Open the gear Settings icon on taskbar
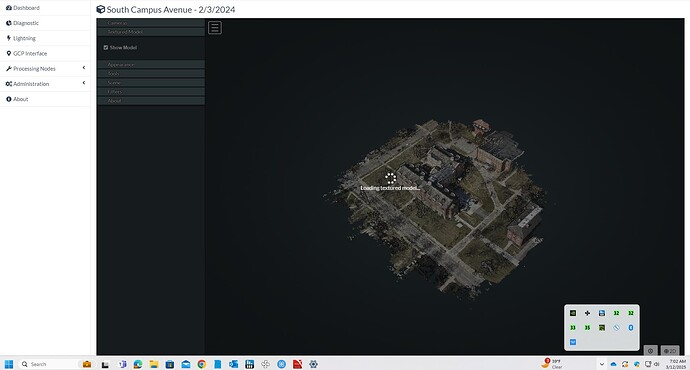 coord(313,364)
